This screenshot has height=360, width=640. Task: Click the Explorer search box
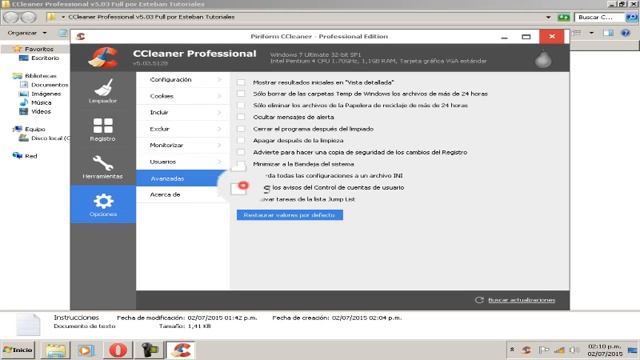599,17
